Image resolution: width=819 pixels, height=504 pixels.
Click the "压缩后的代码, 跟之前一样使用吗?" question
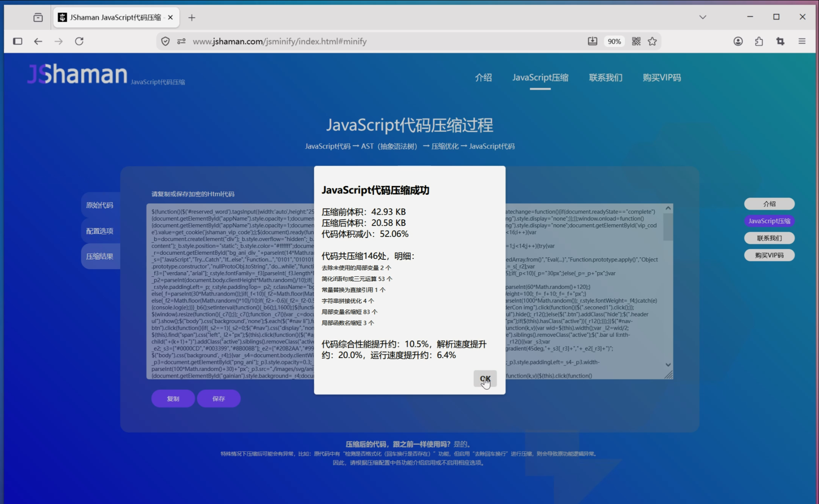click(398, 444)
